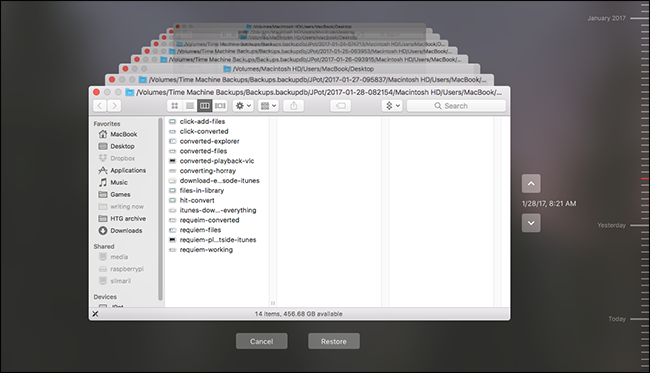Screen dimensions: 650x373
Task: Click into the Search field
Action: (456, 106)
